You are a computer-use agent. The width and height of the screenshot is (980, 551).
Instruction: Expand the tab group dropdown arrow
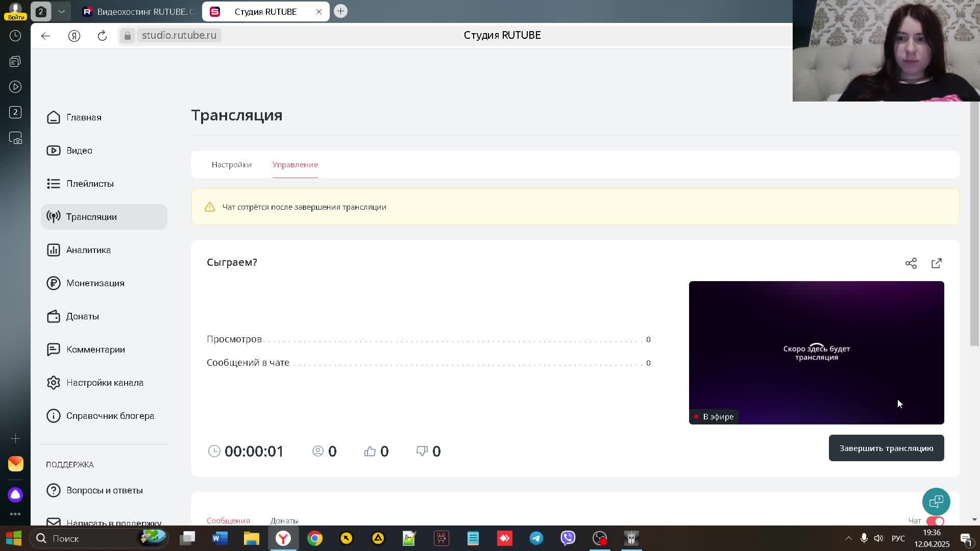(x=61, y=11)
